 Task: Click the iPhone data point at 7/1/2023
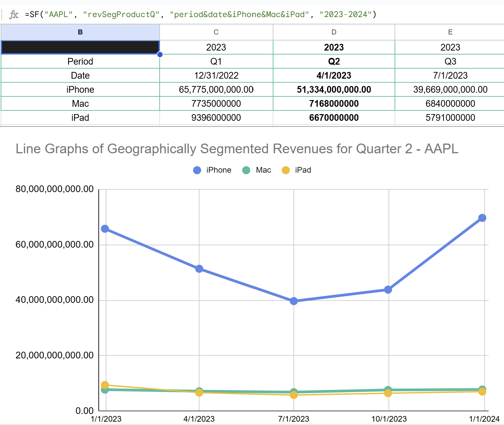click(293, 301)
